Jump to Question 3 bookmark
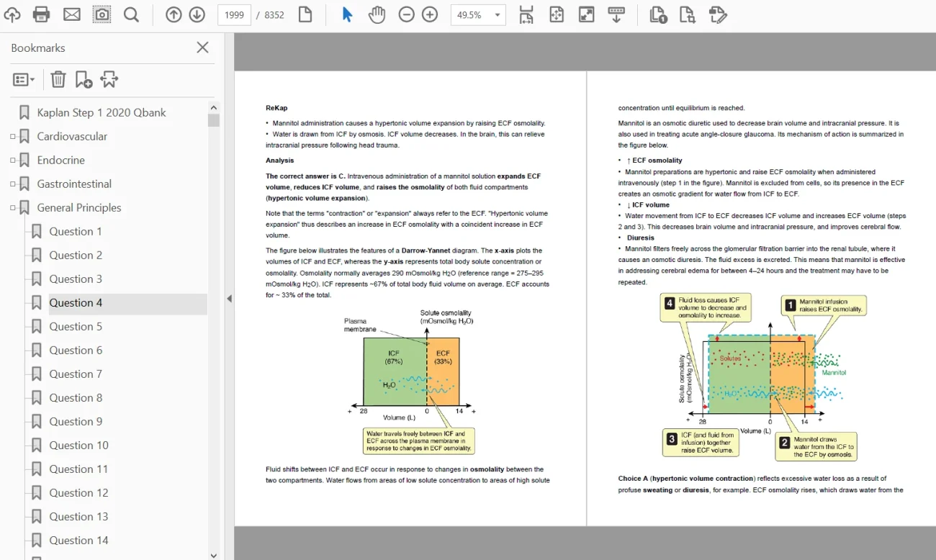 pyautogui.click(x=76, y=279)
